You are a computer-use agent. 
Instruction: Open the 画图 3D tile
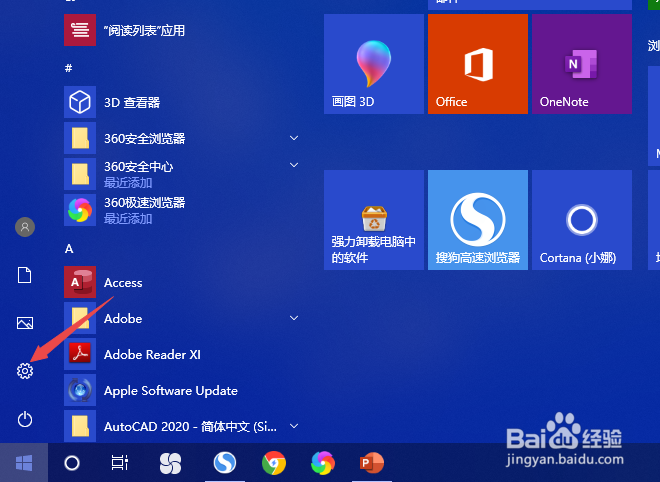[374, 64]
